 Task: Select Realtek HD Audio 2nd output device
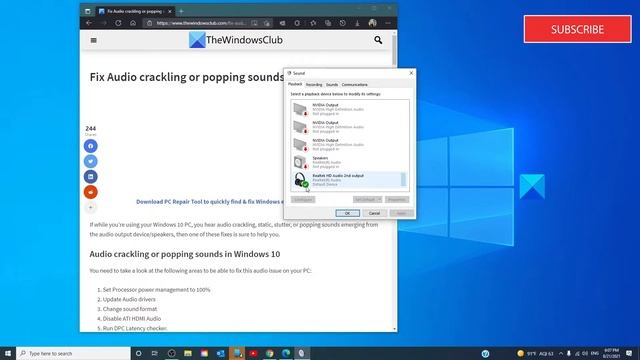(x=349, y=180)
